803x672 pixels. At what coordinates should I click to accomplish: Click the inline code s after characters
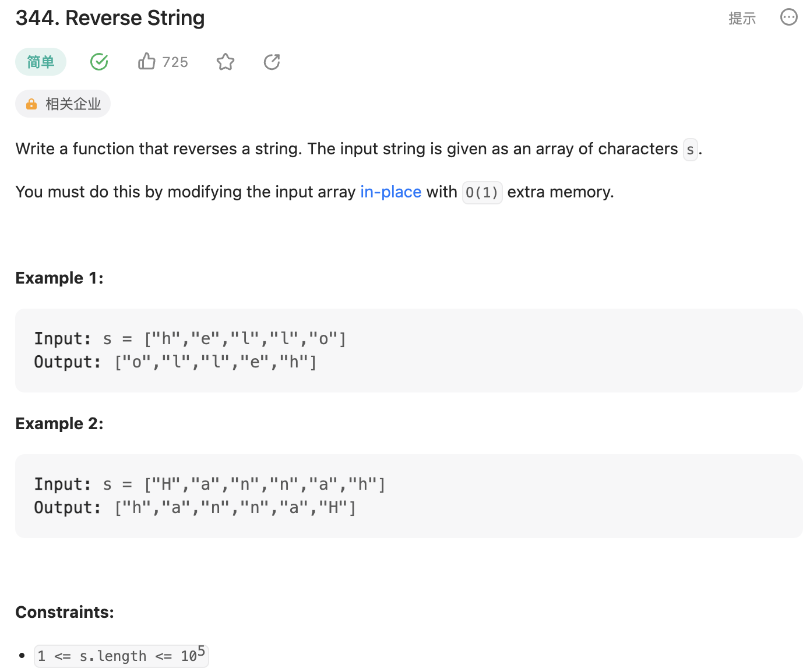(x=690, y=150)
